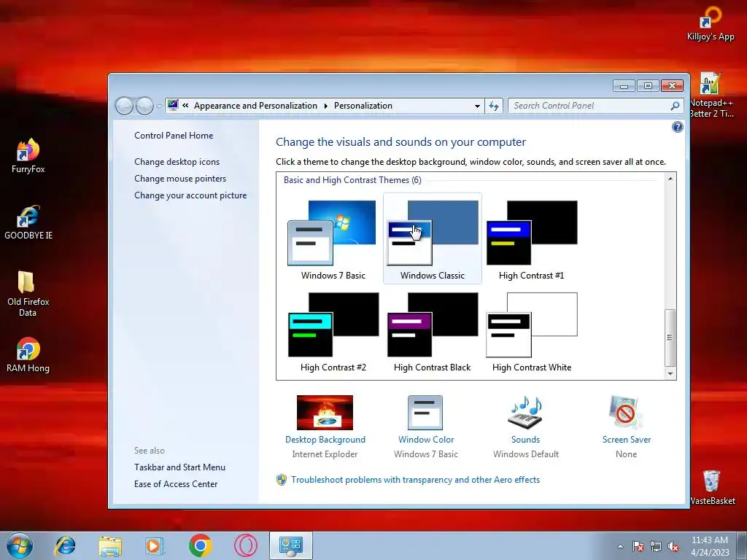Open the Notepad++ desktop icon
The width and height of the screenshot is (747, 560).
pos(711,95)
